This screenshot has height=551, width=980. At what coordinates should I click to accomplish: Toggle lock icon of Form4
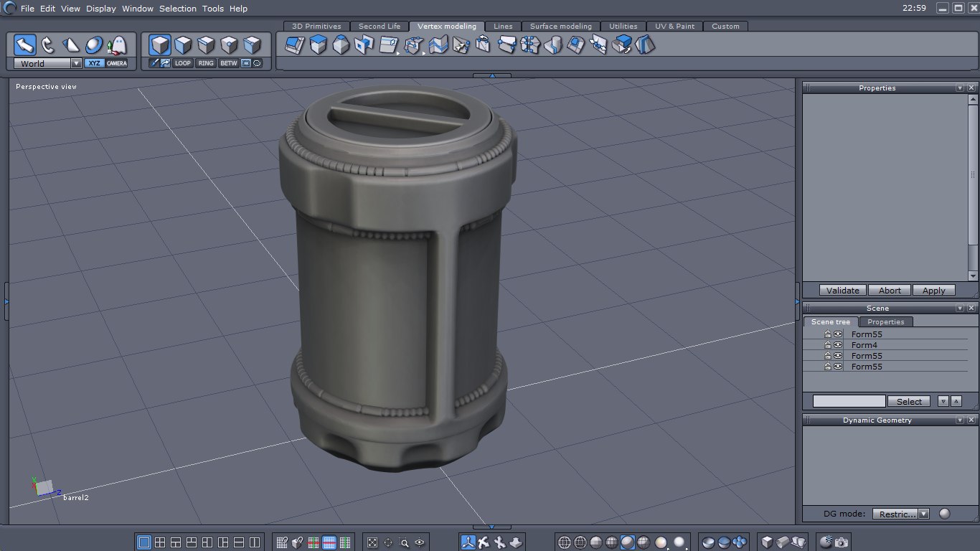coord(827,345)
